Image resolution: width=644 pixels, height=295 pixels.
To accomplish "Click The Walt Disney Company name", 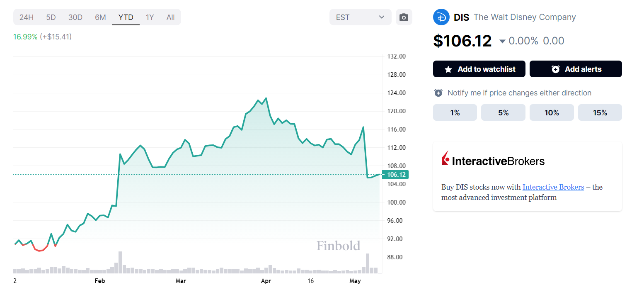I will (x=525, y=17).
